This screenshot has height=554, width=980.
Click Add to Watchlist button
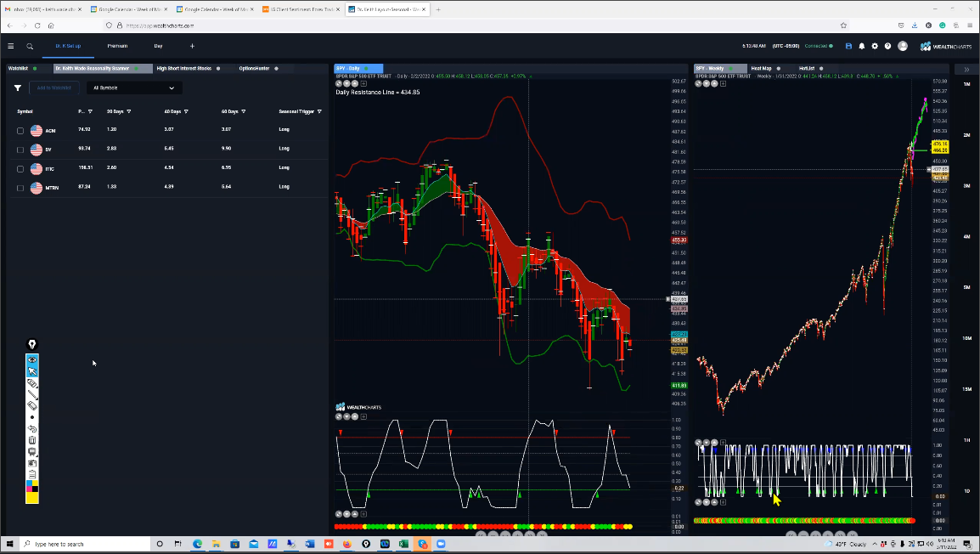(54, 88)
